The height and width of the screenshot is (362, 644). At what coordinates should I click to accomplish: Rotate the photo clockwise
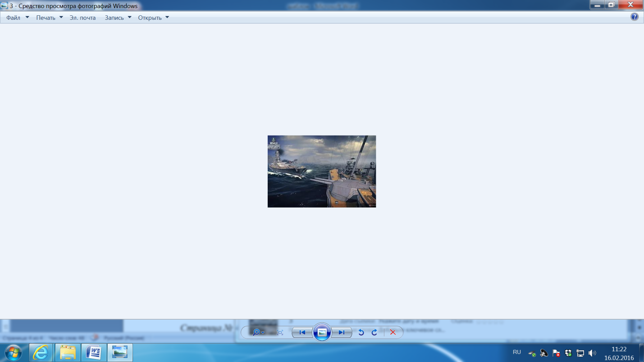tap(374, 332)
